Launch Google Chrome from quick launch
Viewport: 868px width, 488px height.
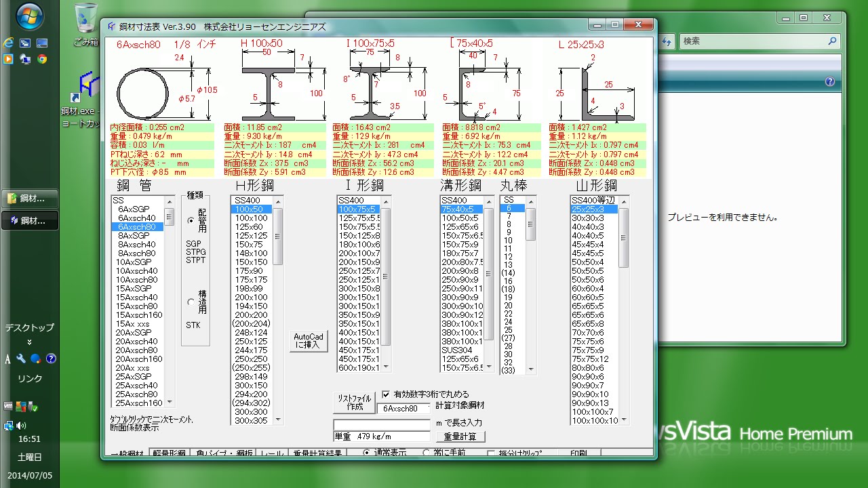(x=41, y=59)
